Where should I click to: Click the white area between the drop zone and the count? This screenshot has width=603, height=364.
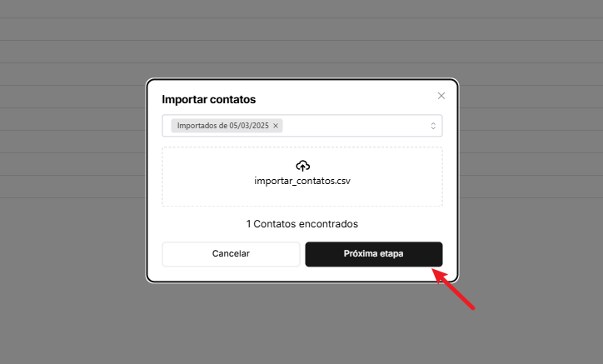[x=302, y=212]
